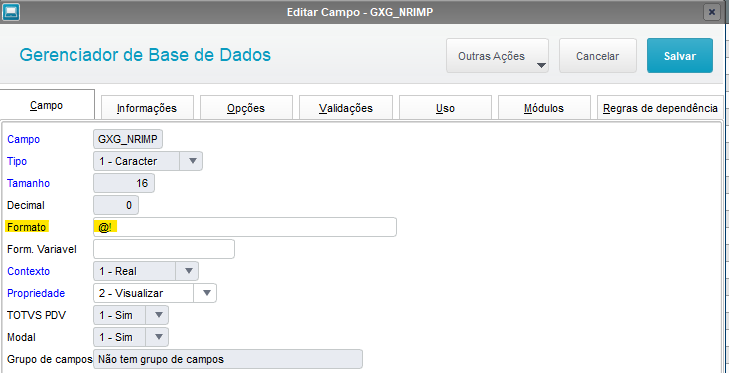Click the window icon in the title bar
The width and height of the screenshot is (729, 373).
[11, 12]
